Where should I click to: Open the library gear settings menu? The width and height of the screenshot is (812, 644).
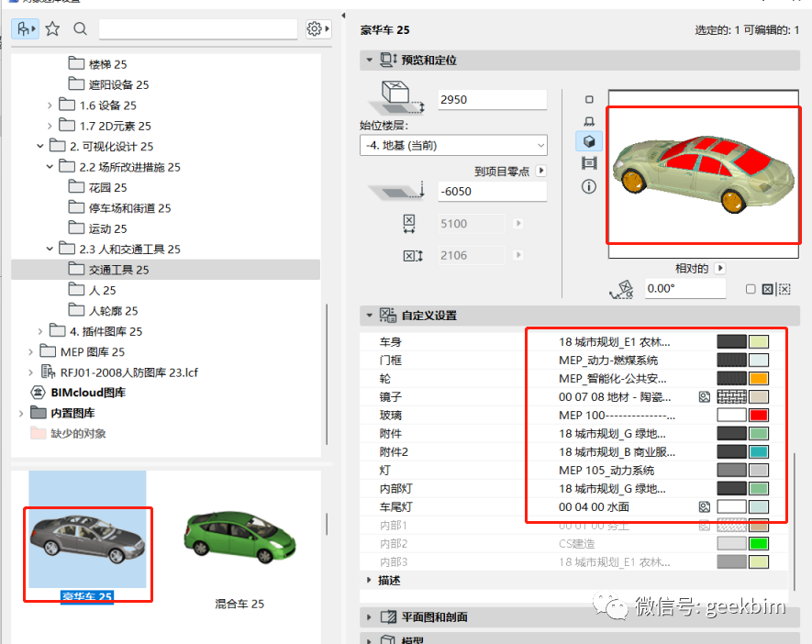(318, 29)
